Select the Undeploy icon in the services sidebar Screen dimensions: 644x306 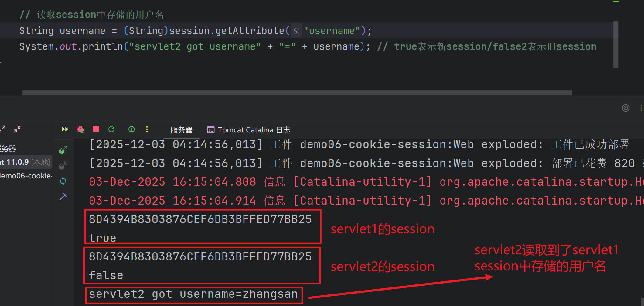pyautogui.click(x=63, y=165)
